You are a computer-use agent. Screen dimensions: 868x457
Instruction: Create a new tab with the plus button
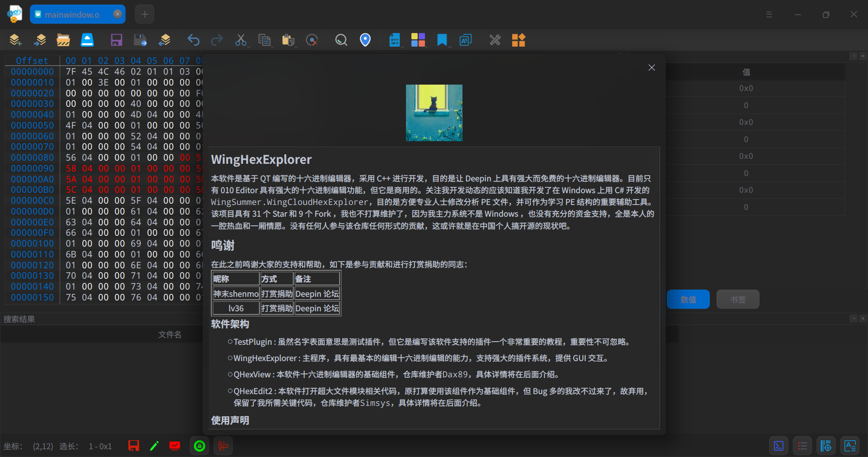[x=144, y=14]
